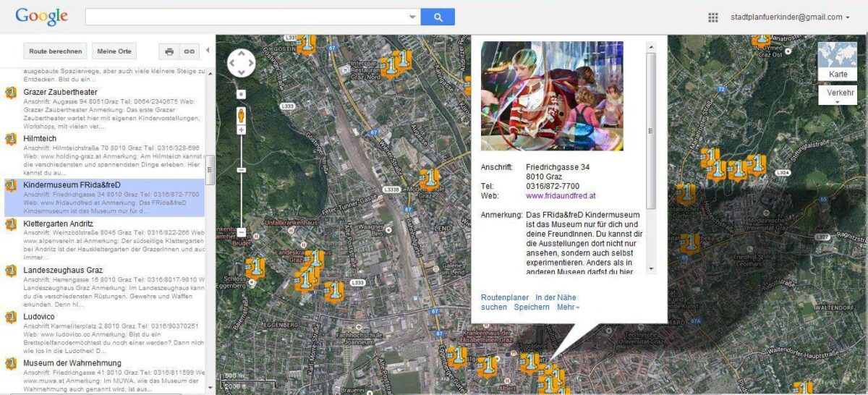This screenshot has width=868, height=395.
Task: Click the Street View pegman icon
Action: coord(241,114)
